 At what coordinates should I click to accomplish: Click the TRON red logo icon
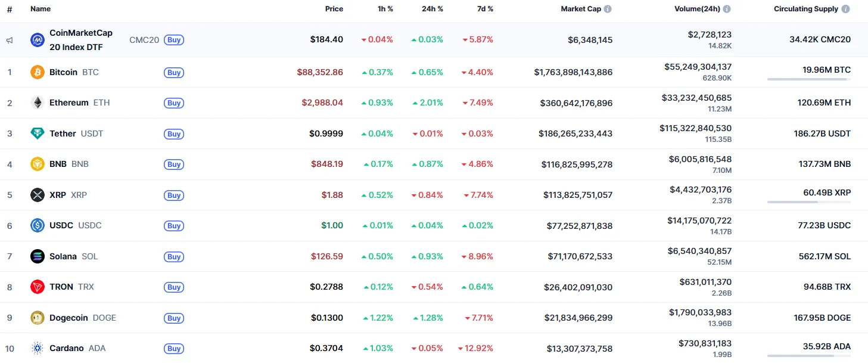(x=38, y=287)
